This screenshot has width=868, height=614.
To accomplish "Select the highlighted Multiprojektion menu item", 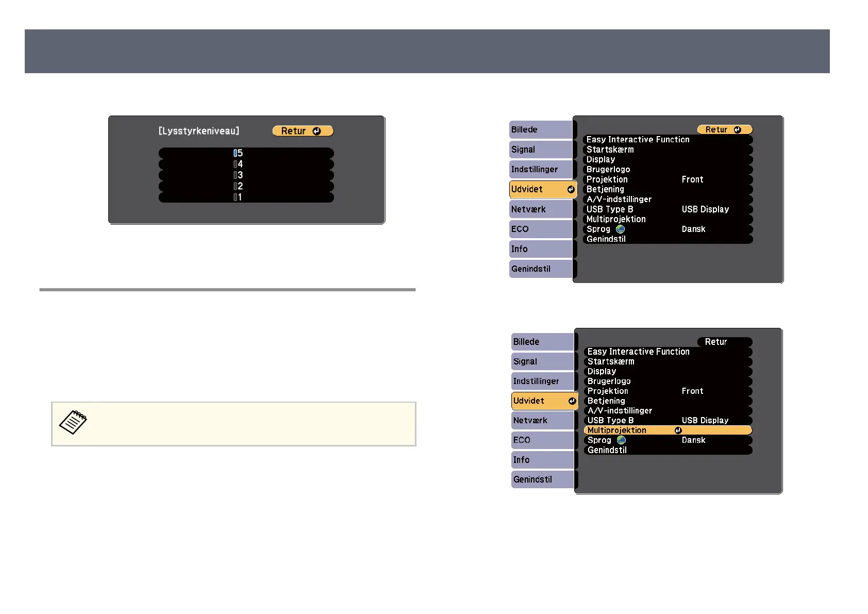I will (617, 430).
